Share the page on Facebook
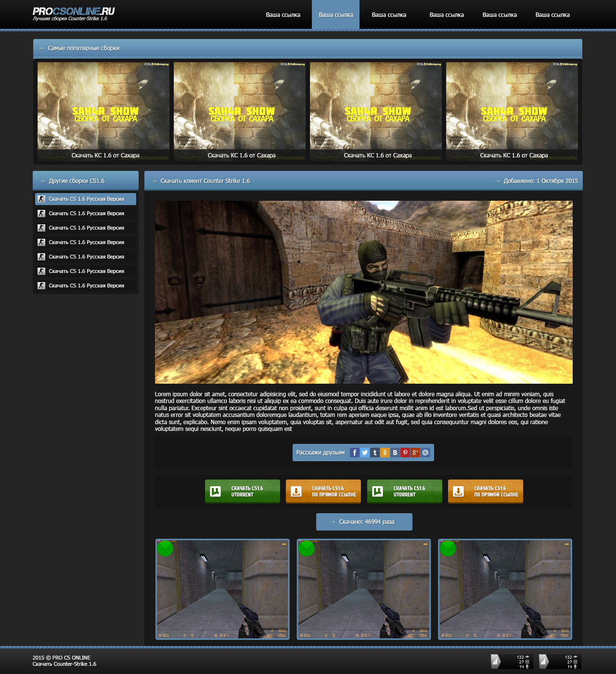The height and width of the screenshot is (674, 616). coord(355,453)
